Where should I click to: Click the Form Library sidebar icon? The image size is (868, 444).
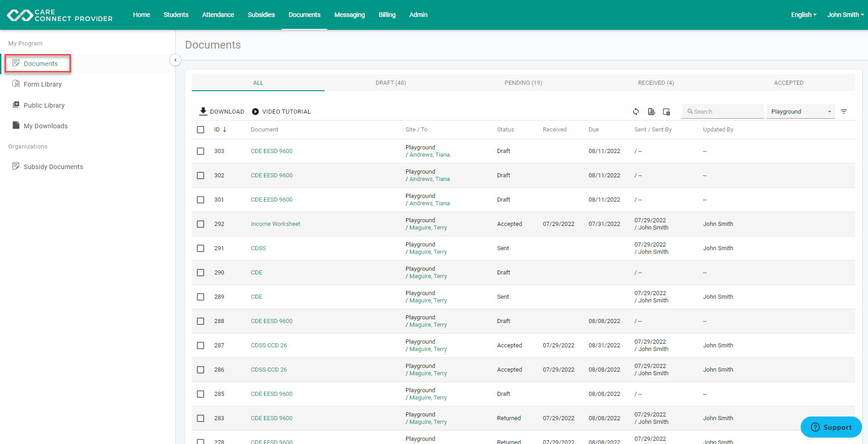tap(16, 84)
